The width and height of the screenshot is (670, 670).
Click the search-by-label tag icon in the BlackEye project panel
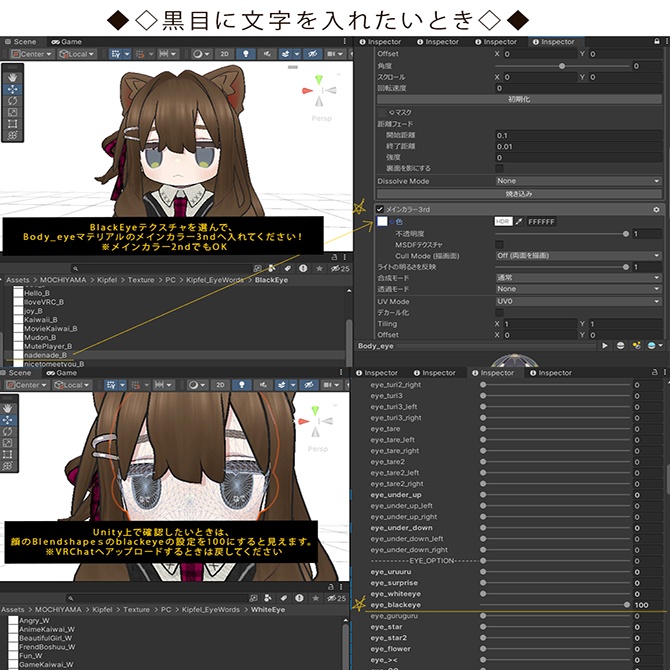point(287,268)
